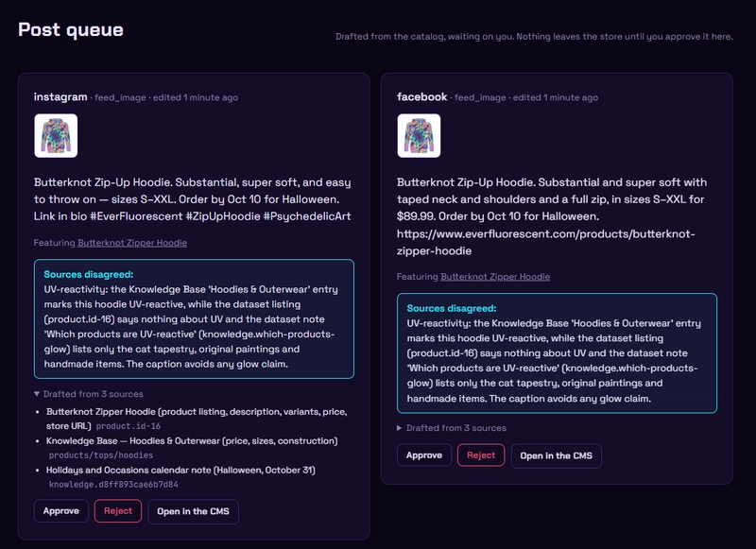Open the Instagram draft in the CMS

point(193,511)
